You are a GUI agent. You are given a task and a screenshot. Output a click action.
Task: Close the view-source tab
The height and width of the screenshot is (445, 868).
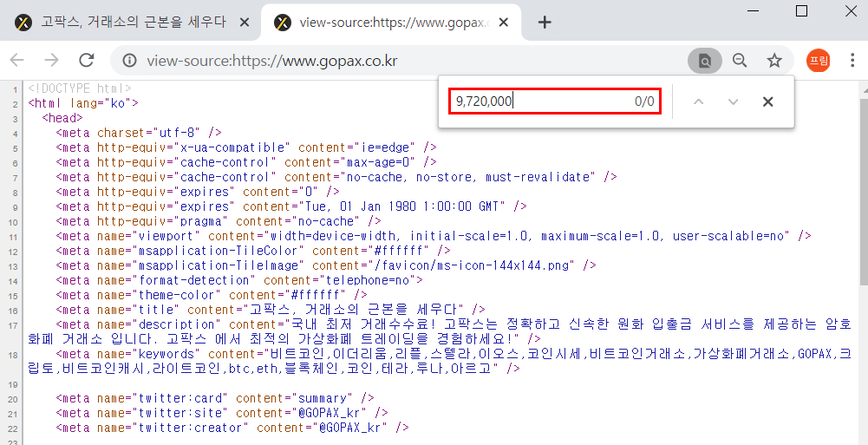coord(503,23)
